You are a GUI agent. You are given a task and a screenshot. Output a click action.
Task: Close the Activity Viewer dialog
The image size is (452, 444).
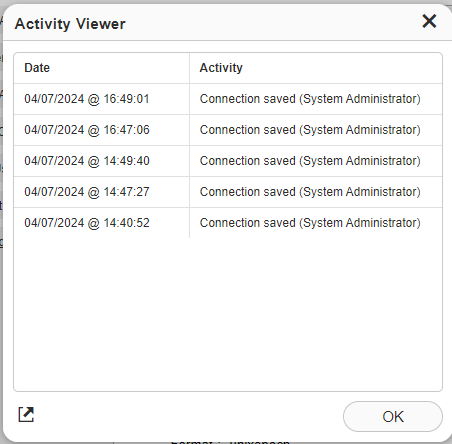[429, 21]
